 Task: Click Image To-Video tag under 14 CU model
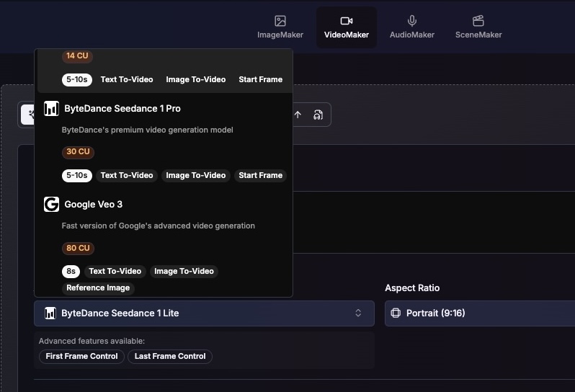(196, 79)
